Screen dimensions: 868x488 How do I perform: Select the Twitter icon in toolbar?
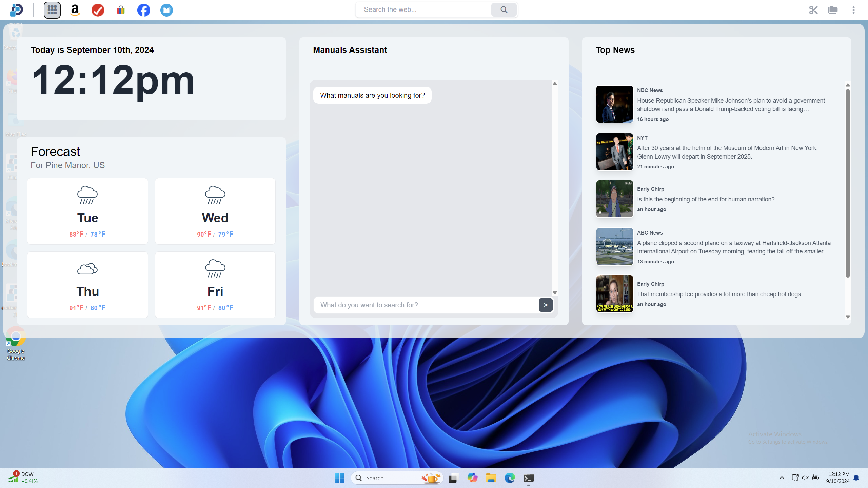[x=166, y=10]
